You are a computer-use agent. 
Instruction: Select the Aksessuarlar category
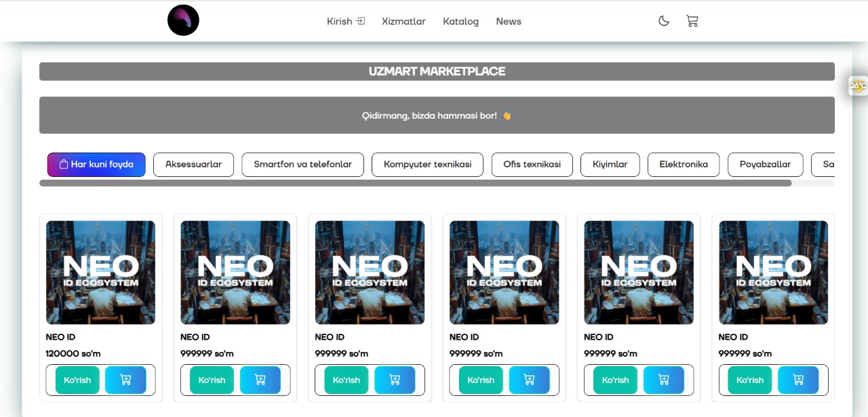193,165
